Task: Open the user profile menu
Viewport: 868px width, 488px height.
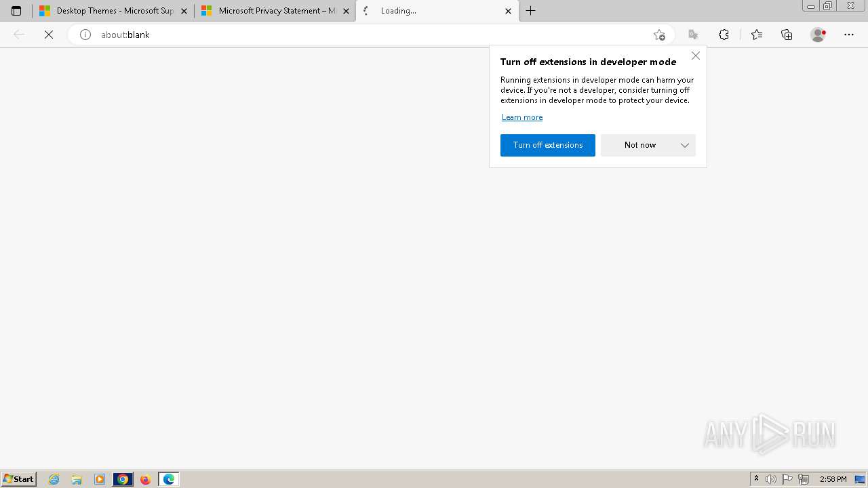Action: 818,35
